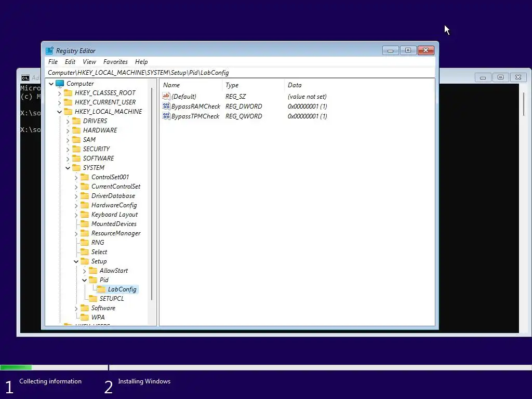Viewport: 532px width, 399px height.
Task: Expand the HARDWARE key
Action: click(x=68, y=130)
